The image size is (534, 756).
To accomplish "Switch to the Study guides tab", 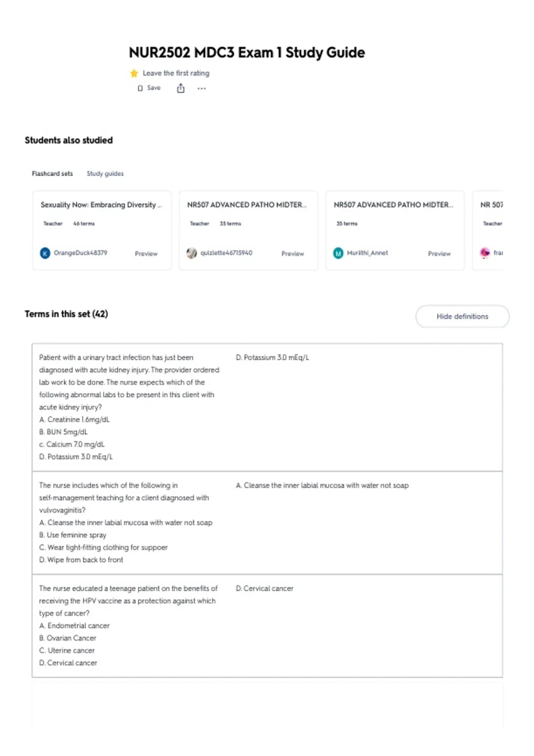I will pyautogui.click(x=105, y=173).
